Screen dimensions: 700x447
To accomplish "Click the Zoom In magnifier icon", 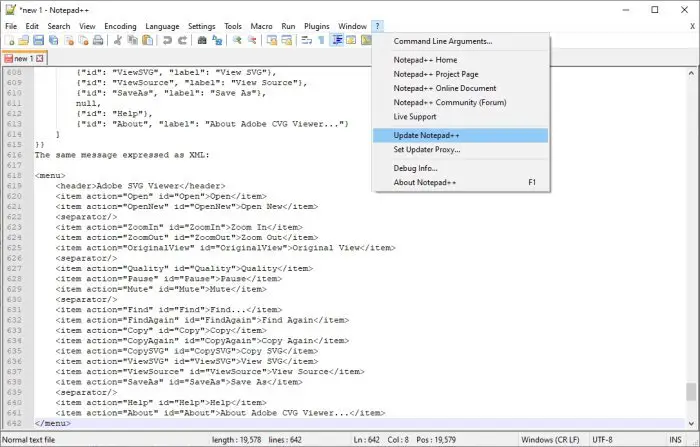I will coord(237,41).
